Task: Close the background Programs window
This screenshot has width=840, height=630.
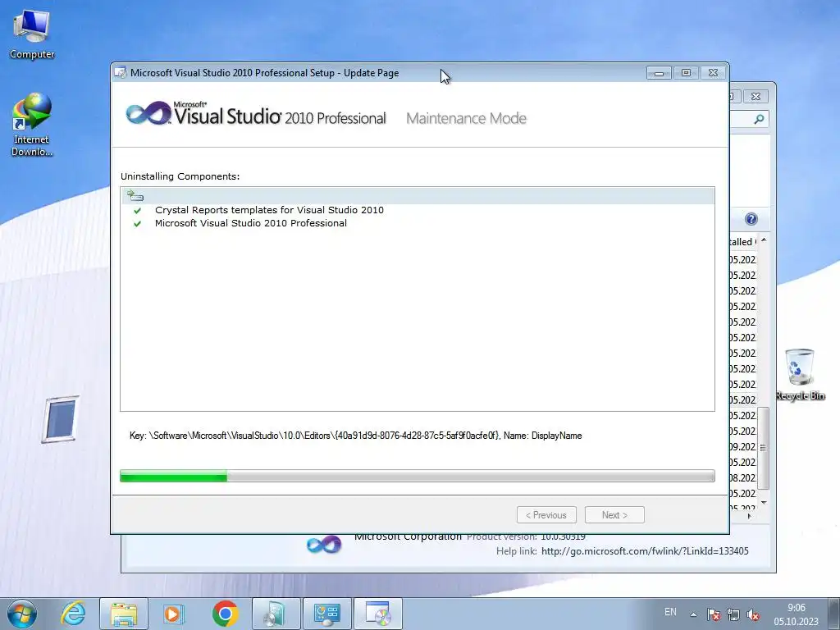Action: click(x=756, y=97)
